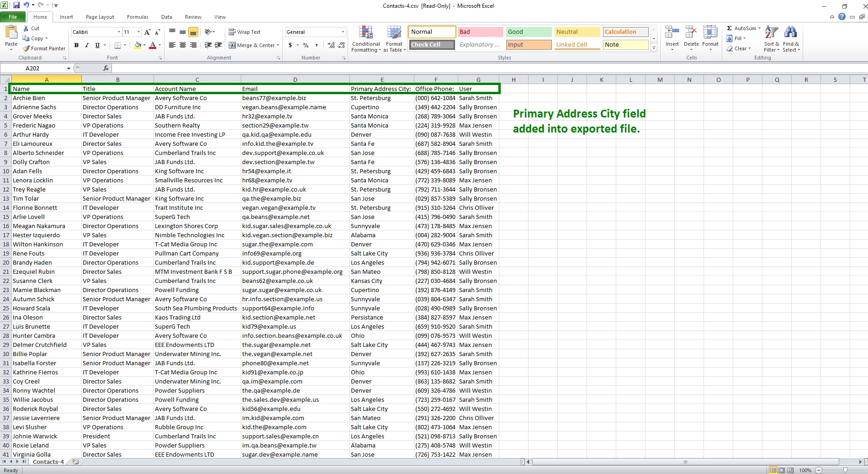Open the Borders dropdown arrow

tap(126, 45)
